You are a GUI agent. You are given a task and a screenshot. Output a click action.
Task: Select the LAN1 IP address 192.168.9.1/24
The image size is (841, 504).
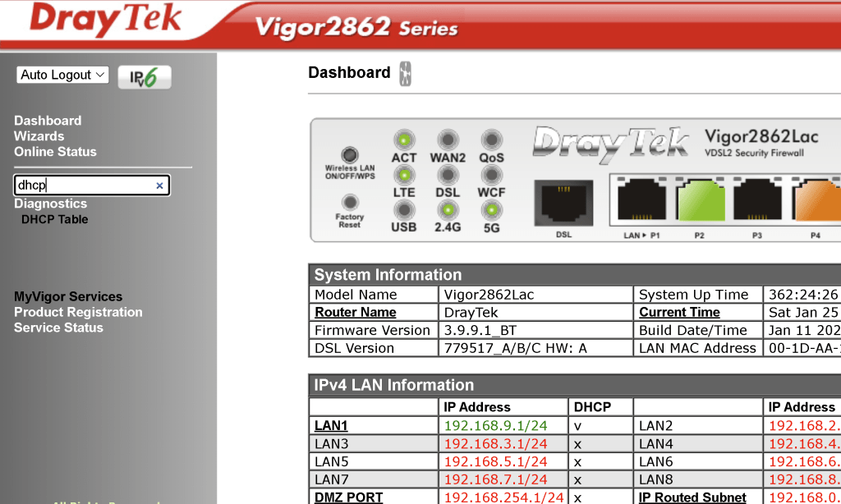495,426
